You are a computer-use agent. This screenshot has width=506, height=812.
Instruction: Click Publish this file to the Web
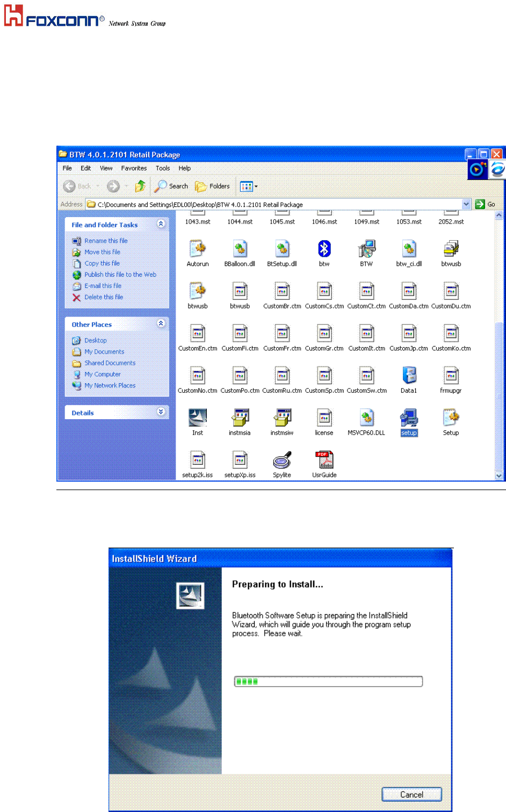[120, 275]
